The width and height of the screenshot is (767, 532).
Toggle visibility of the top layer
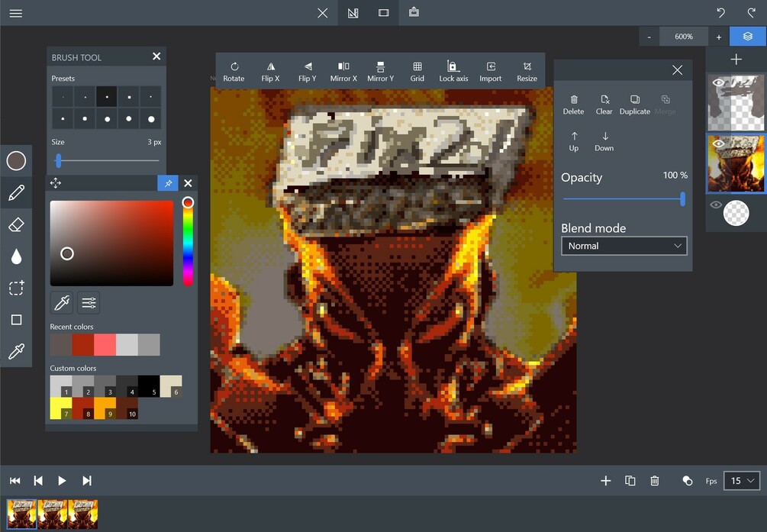pos(719,82)
